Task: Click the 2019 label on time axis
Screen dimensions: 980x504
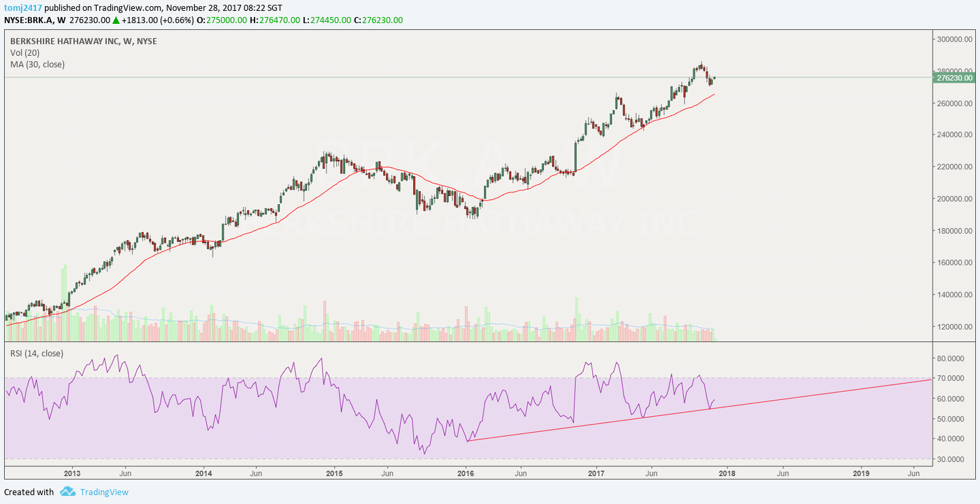Action: [x=862, y=473]
